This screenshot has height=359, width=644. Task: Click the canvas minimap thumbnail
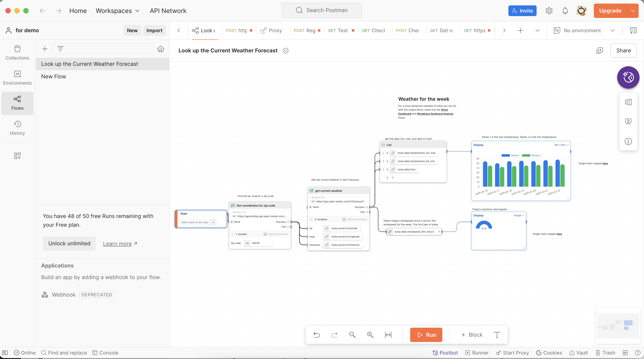(618, 326)
